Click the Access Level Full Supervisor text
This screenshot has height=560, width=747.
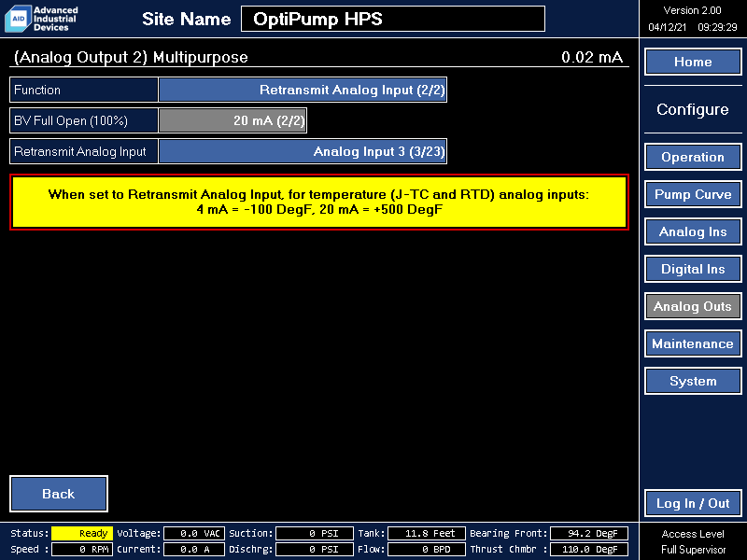tap(693, 541)
